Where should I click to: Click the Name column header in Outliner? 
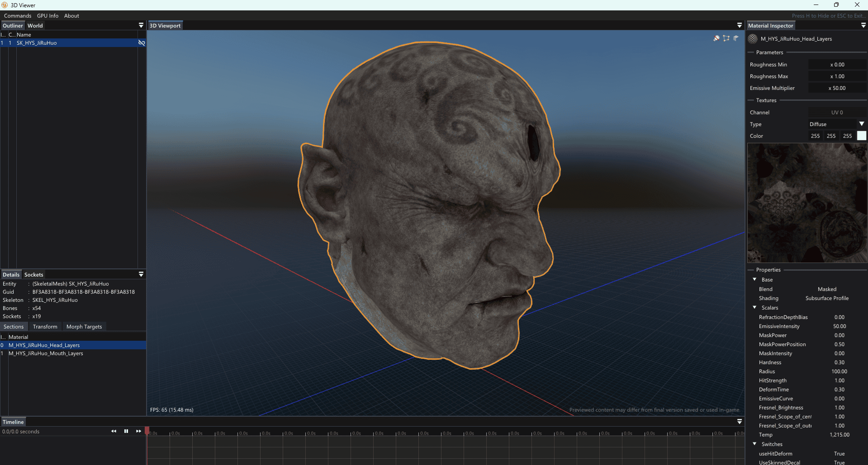24,35
